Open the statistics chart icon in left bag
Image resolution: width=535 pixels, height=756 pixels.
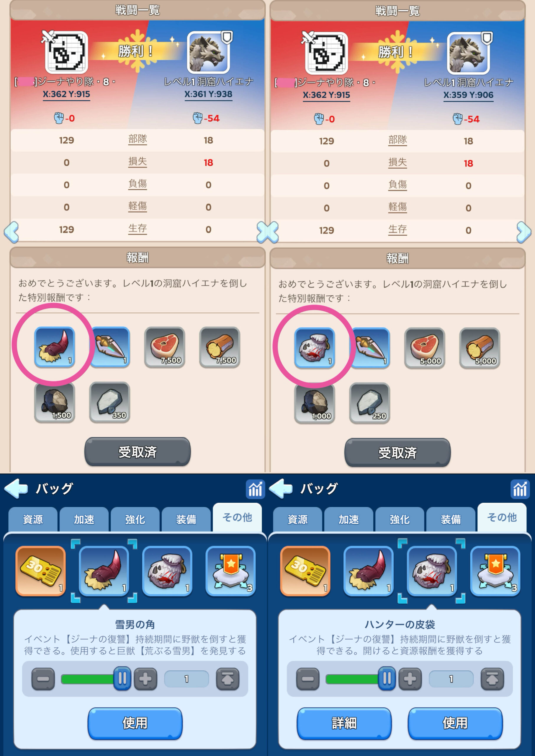[255, 489]
